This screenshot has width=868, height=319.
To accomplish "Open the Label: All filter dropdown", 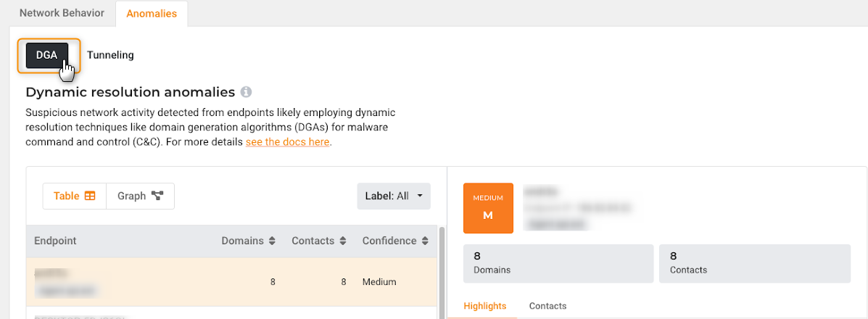I will 394,196.
